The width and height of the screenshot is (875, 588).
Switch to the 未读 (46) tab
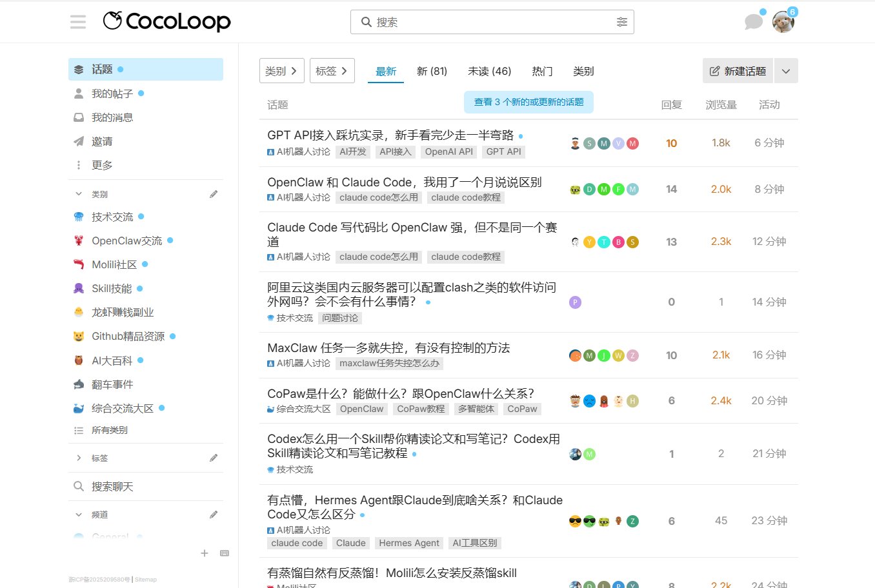(489, 71)
